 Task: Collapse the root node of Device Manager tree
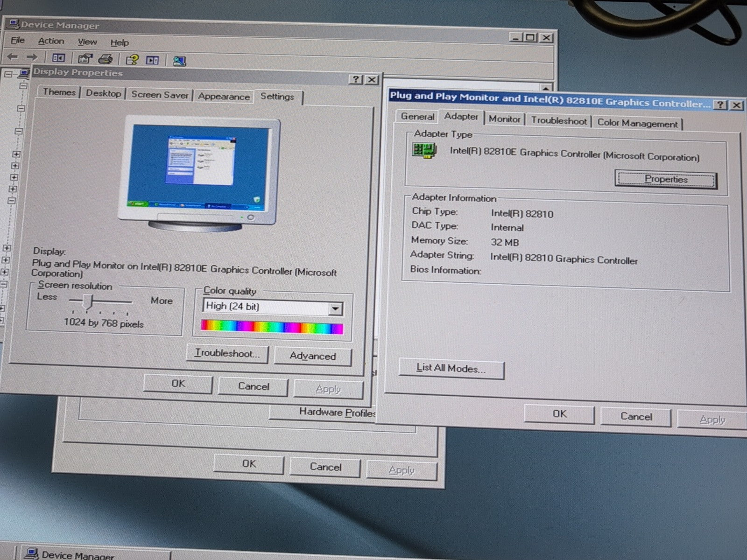tap(8, 74)
